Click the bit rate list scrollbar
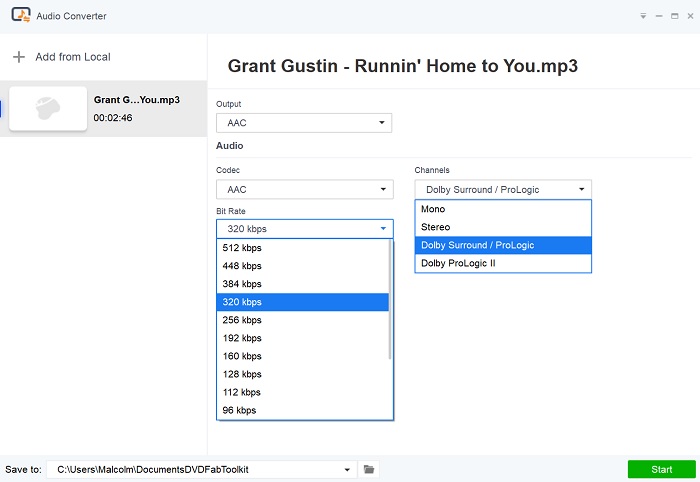 (390, 299)
